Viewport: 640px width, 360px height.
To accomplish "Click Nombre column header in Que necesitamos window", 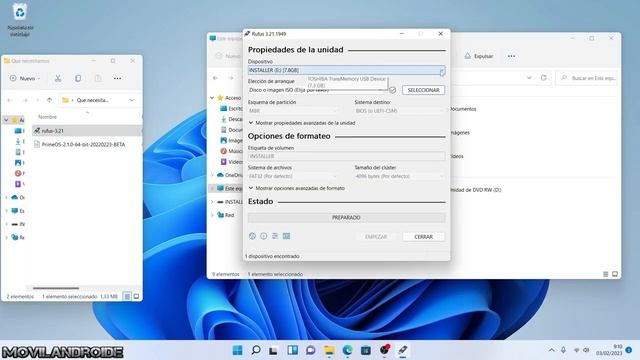I will 47,117.
